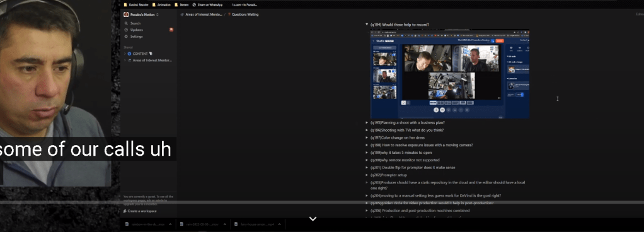Expand q201 Double flip prompter toggle
Image resolution: width=644 pixels, height=232 pixels.
click(x=367, y=168)
